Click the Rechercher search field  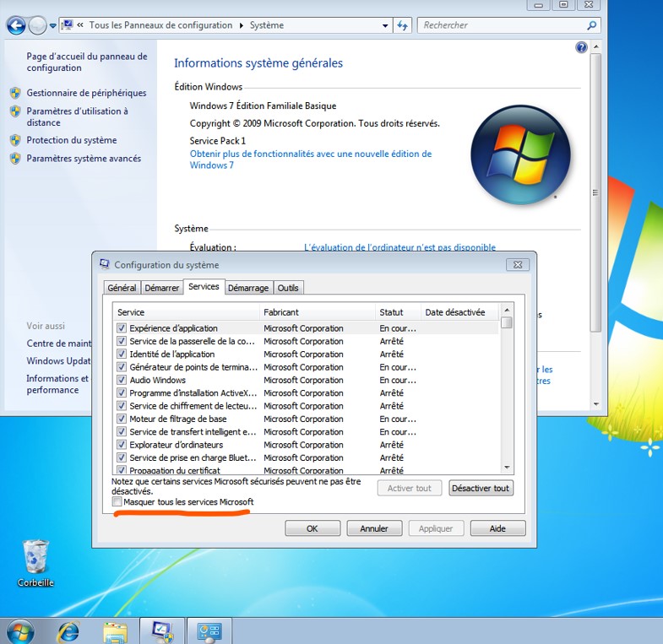pos(503,25)
